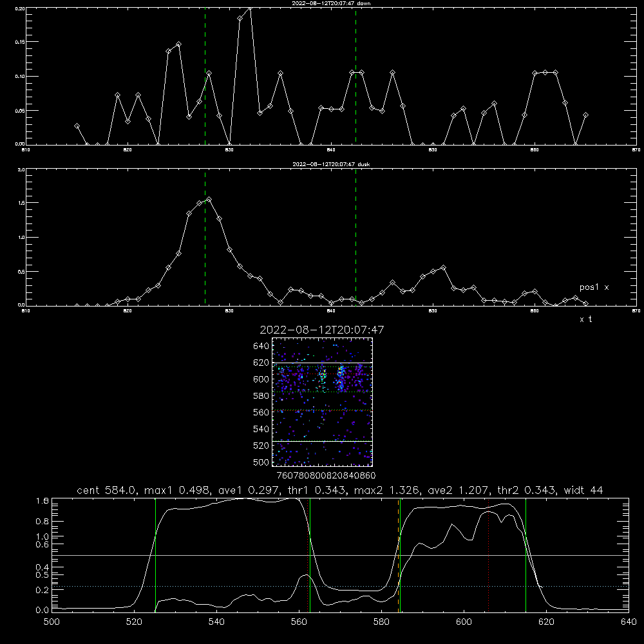Screen dimensions: 644x644
Task: Click white solid line at 620 in spectrogram
Action: click(322, 363)
